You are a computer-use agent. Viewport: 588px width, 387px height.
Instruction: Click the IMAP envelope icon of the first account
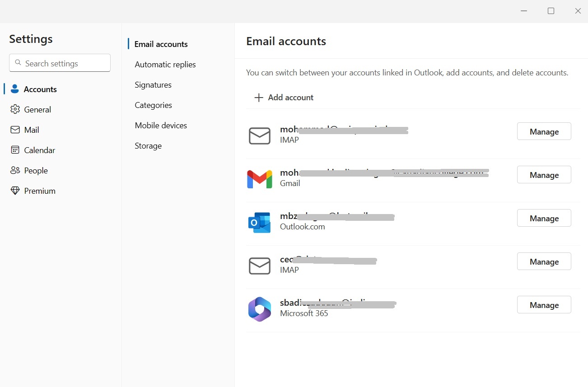pyautogui.click(x=260, y=135)
